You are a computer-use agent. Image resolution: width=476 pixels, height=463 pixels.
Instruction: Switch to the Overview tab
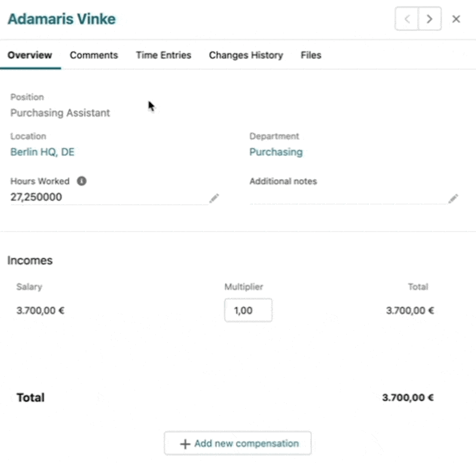[30, 55]
